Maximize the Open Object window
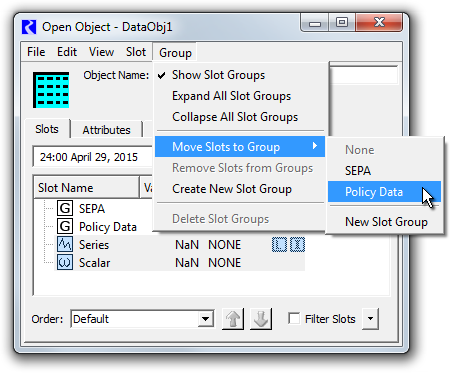This screenshot has height=373, width=450. tap(342, 23)
